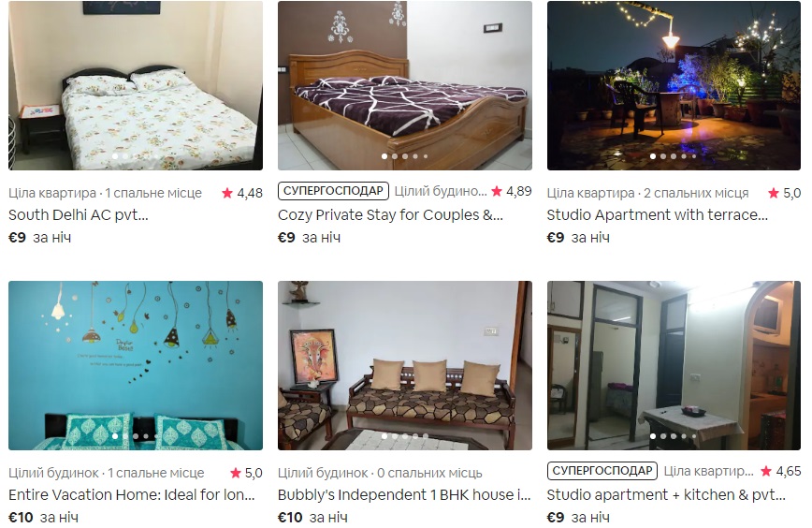
Task: Click the floral bed photo thumbnail
Action: (x=136, y=85)
